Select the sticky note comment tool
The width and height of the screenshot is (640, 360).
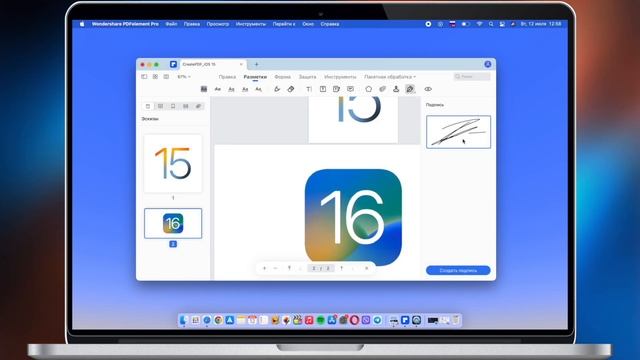350,89
